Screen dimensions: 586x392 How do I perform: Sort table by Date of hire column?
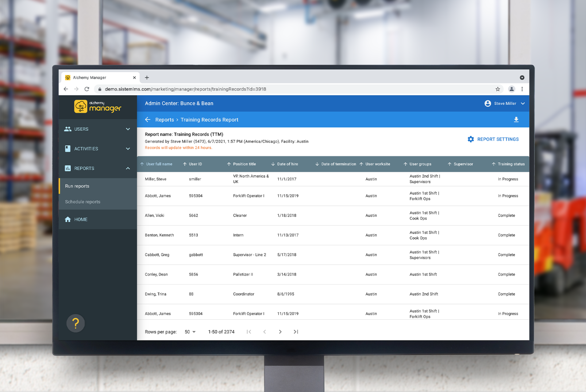[x=287, y=164]
